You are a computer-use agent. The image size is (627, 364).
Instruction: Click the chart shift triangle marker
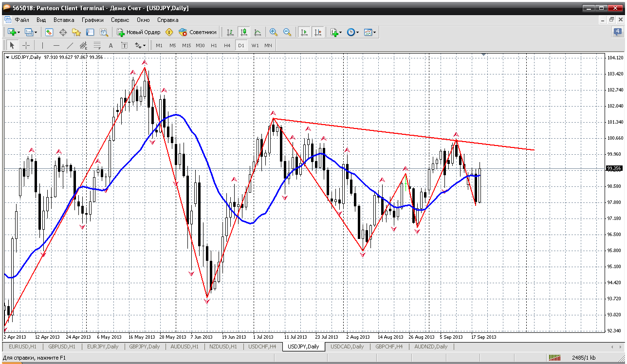point(483,55)
